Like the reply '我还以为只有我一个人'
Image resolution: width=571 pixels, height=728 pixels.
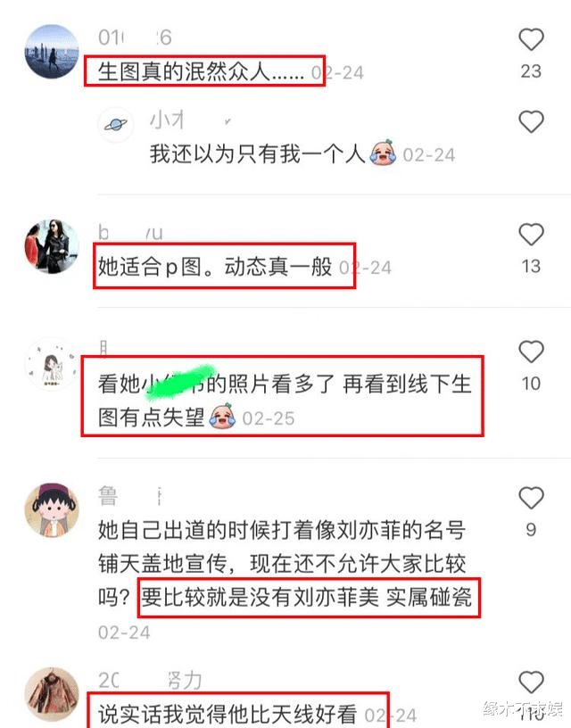point(531,121)
